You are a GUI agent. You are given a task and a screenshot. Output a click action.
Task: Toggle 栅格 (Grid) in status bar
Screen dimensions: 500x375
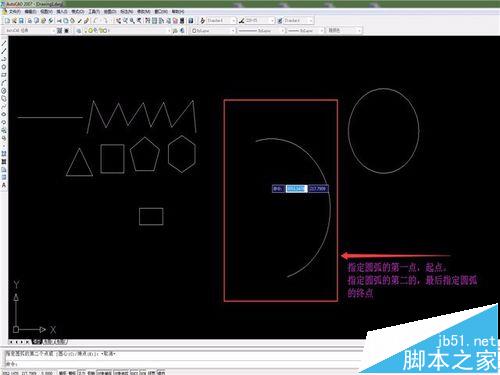tap(72, 373)
